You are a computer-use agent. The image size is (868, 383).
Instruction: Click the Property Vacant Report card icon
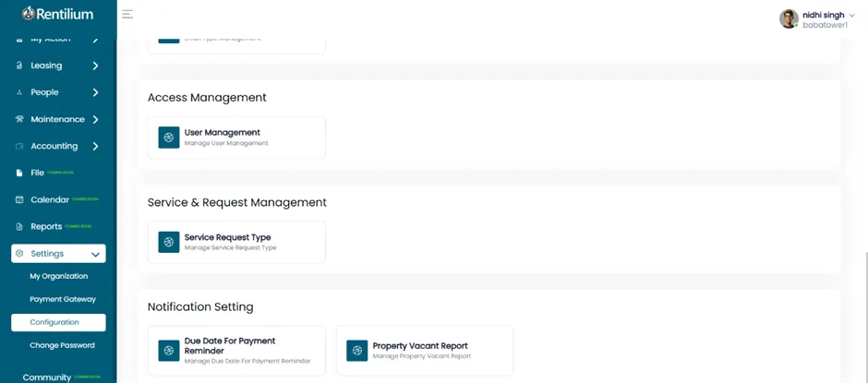coord(357,351)
